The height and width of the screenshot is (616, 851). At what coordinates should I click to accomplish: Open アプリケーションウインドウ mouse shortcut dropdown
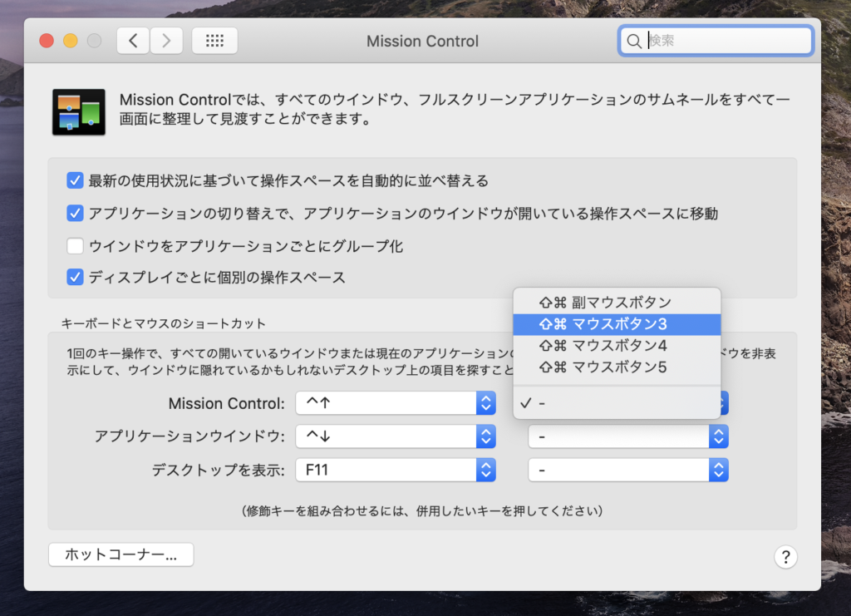(x=628, y=436)
